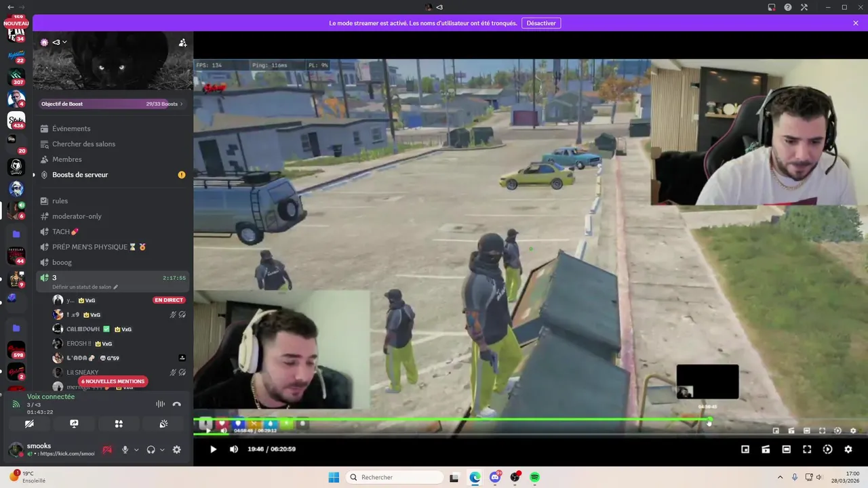Image resolution: width=868 pixels, height=488 pixels.
Task: Open Discord user settings gear
Action: (177, 449)
